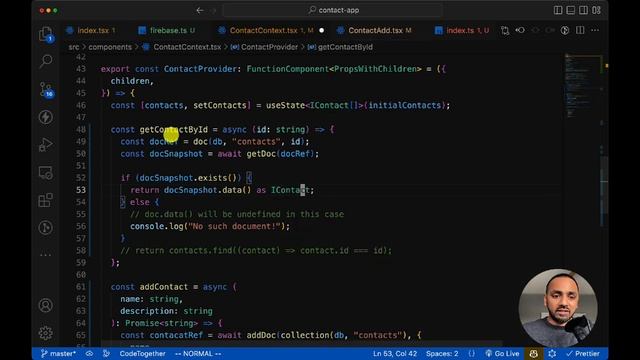This screenshot has width=640, height=360.
Task: Click Prettier in status bar
Action: (583, 353)
